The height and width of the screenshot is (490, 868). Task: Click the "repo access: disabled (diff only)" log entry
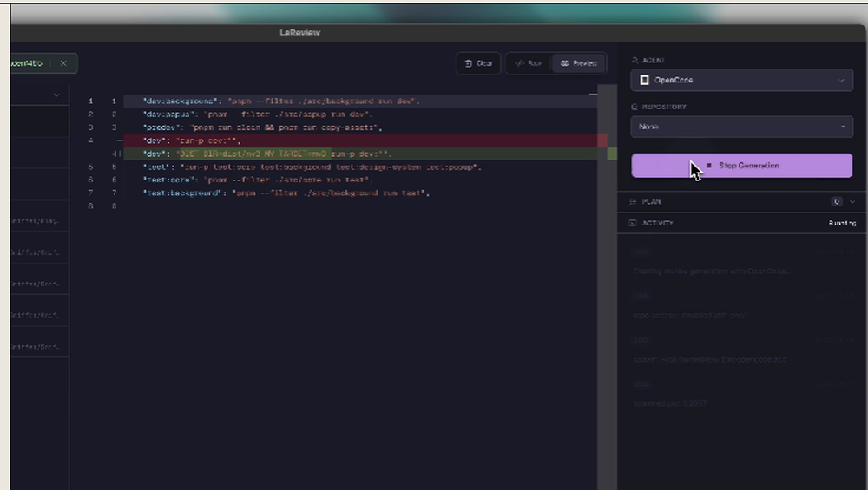(690, 315)
